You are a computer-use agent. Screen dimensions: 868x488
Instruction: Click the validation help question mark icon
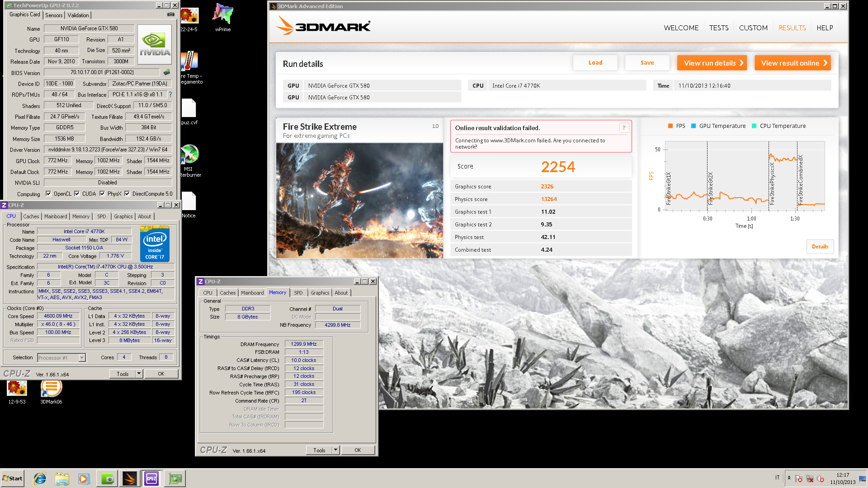tap(624, 128)
